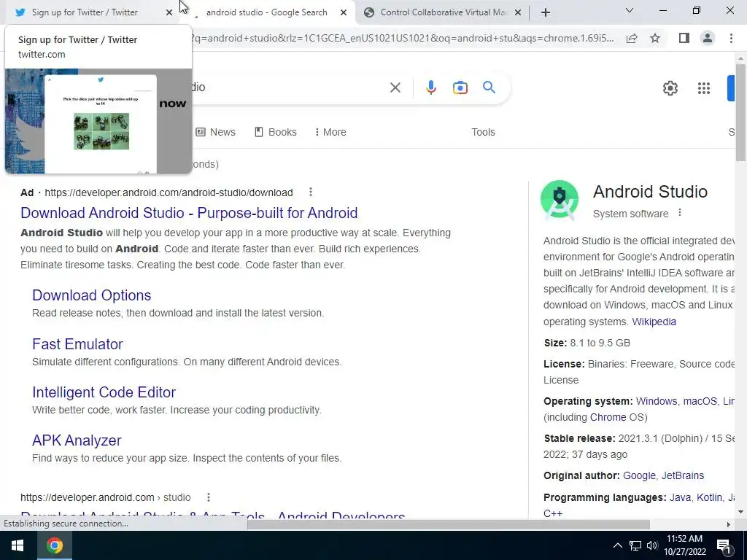Click the horizontal scrollbar right arrow
The height and width of the screenshot is (560, 747).
728,524
